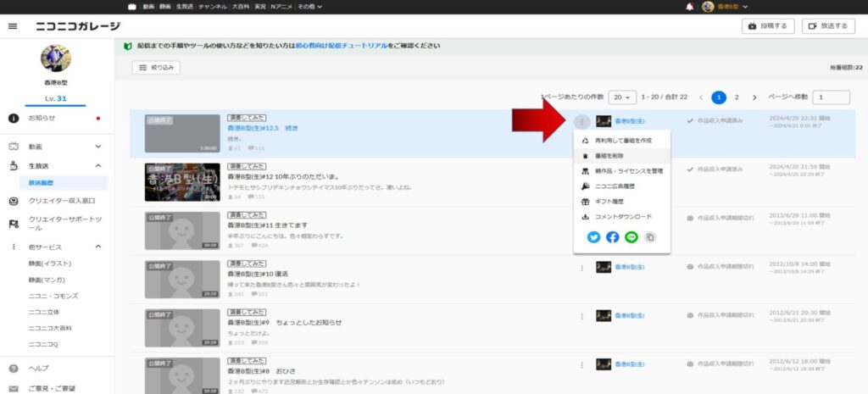Open the 絞り込み filter button
Image resolution: width=868 pixels, height=394 pixels.
(156, 68)
